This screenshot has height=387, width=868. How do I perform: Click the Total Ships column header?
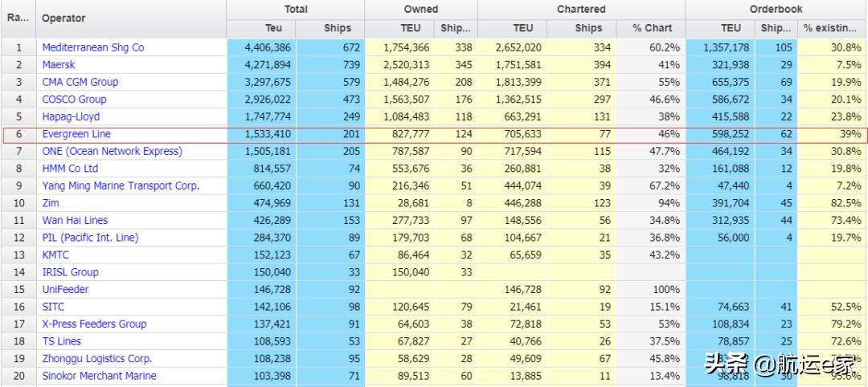pos(338,28)
